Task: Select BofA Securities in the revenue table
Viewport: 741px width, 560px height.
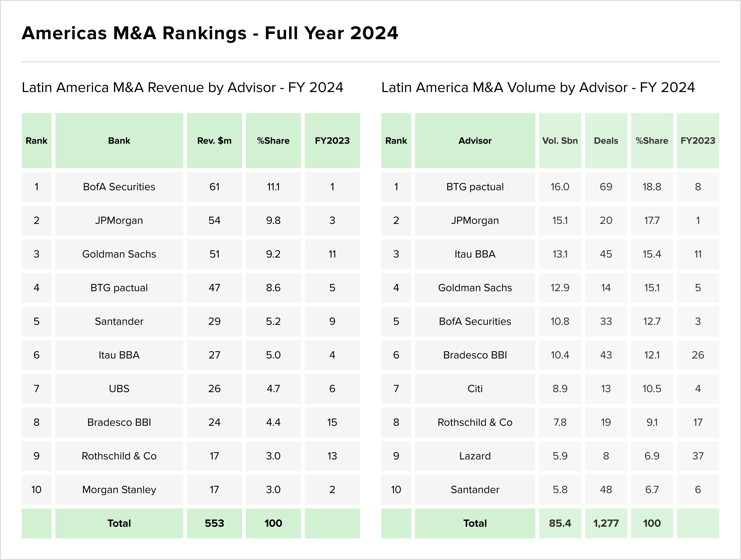Action: point(119,187)
